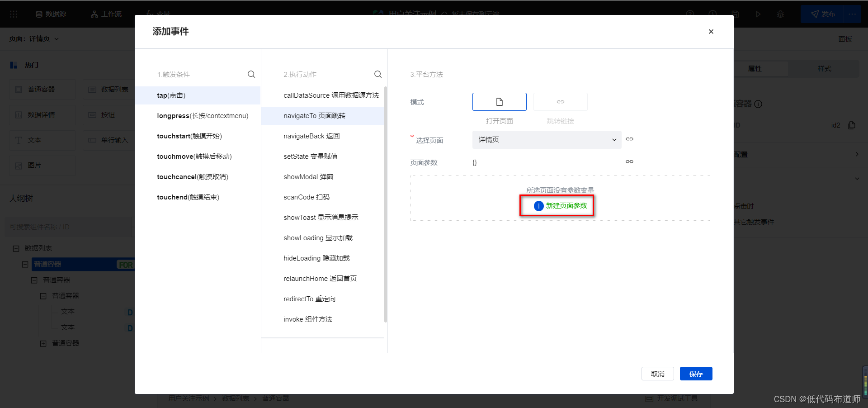The height and width of the screenshot is (408, 868).
Task: Select the touchstart(触摸开始) trigger
Action: 198,136
